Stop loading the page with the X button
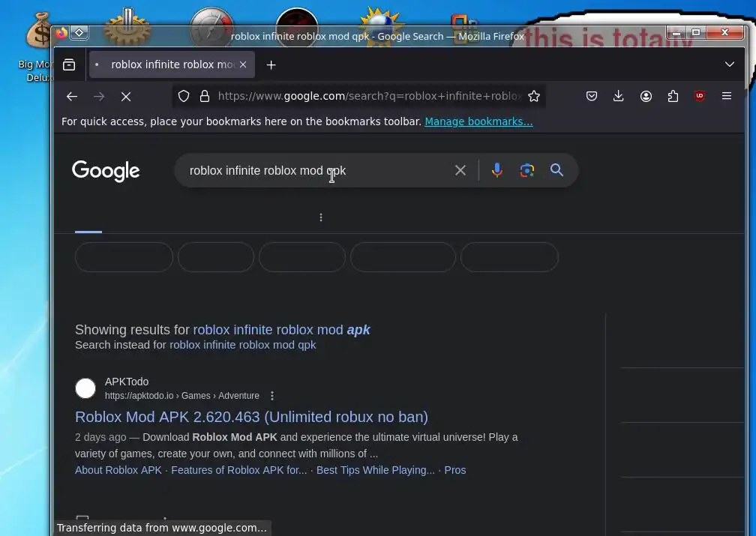The image size is (756, 536). tap(126, 97)
